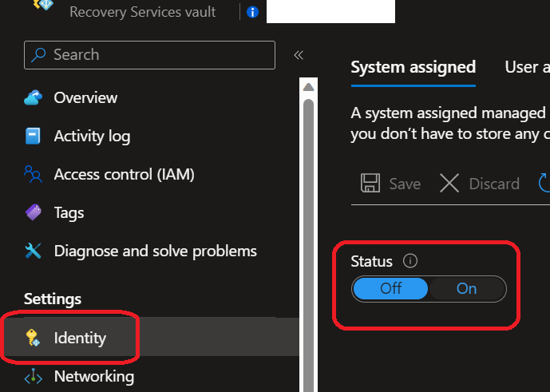
Task: Set Status toggle to Off
Action: point(391,289)
